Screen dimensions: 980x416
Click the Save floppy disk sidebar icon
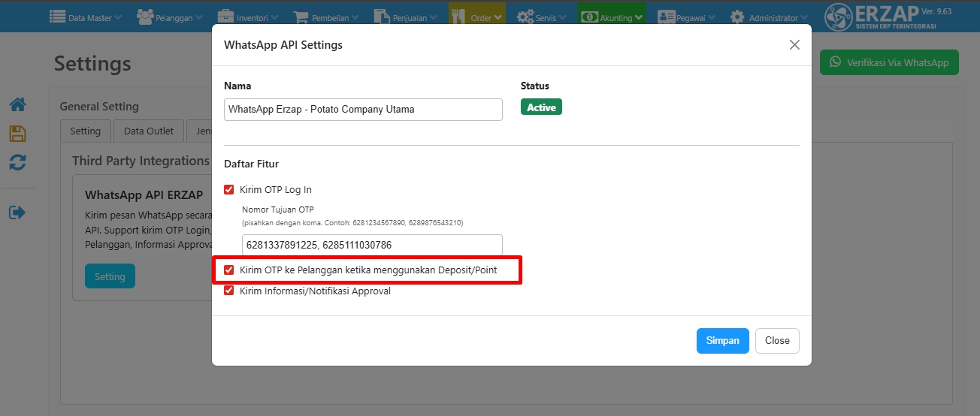[17, 134]
